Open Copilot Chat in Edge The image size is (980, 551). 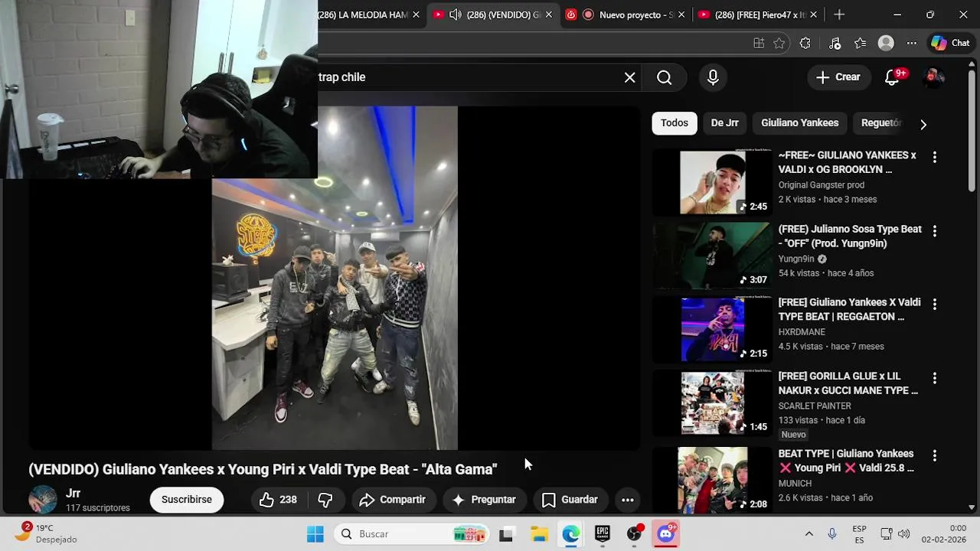coord(950,44)
